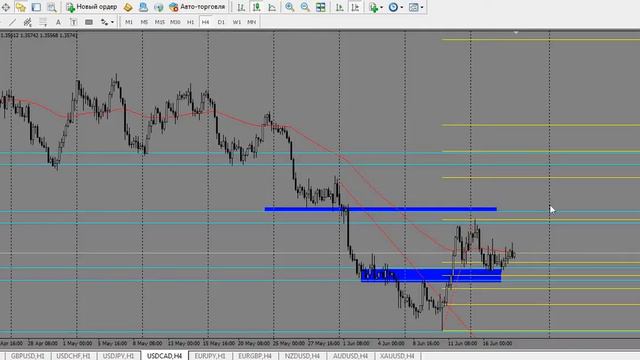640x360 pixels.
Task: Click the globe icon in the toolbar
Action: pos(159,7)
